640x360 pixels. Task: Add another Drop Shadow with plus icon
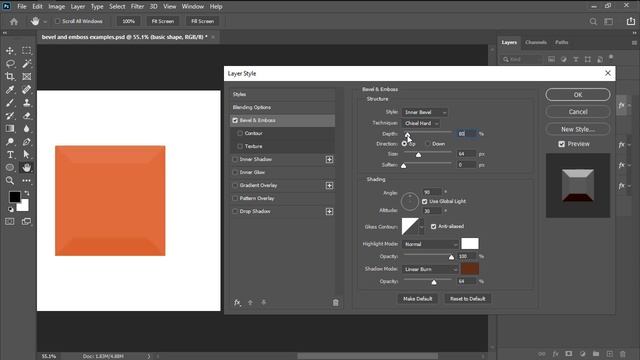tap(329, 211)
